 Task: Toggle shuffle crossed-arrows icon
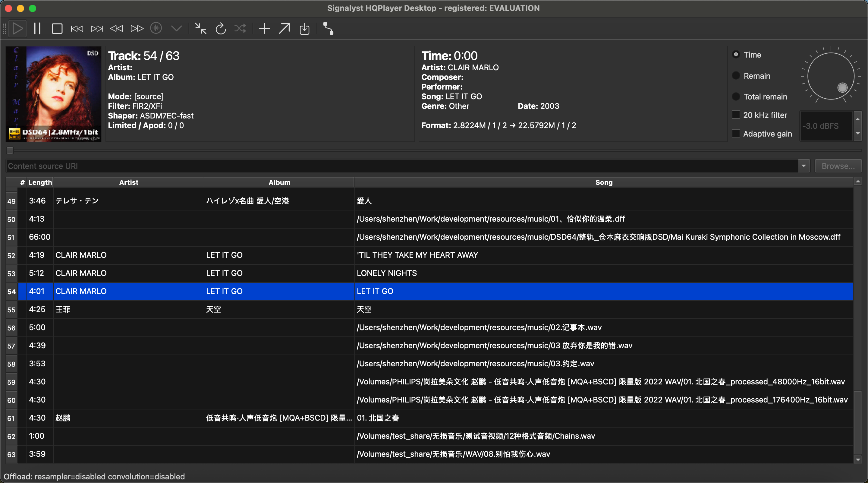click(240, 29)
